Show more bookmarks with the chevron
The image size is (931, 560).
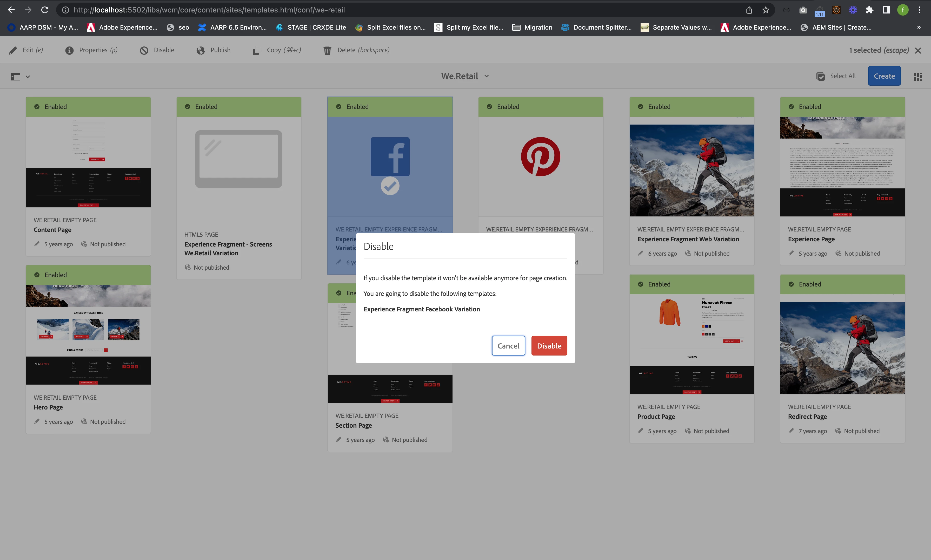click(919, 27)
